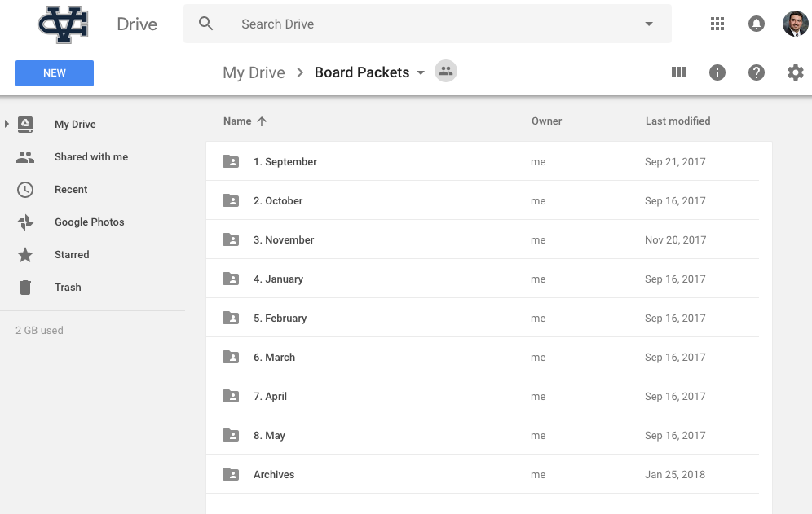Click the notifications bell icon
This screenshot has height=514, width=812.
coord(757,24)
